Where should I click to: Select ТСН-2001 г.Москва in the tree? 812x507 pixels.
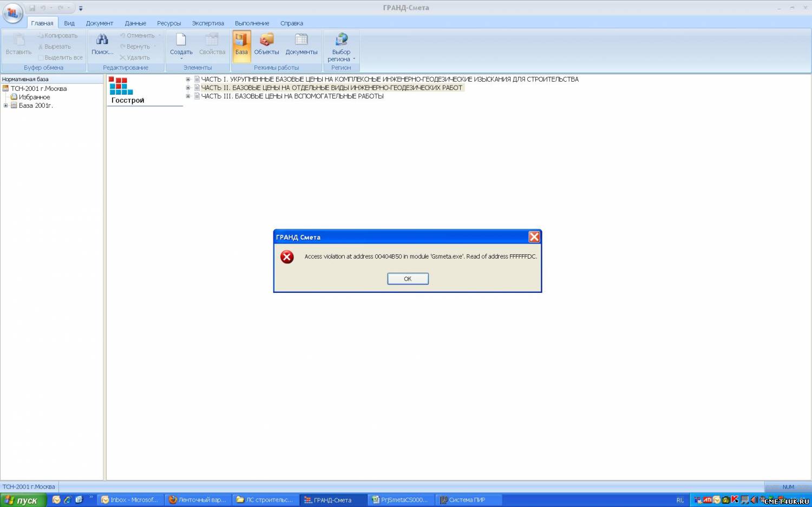(38, 89)
